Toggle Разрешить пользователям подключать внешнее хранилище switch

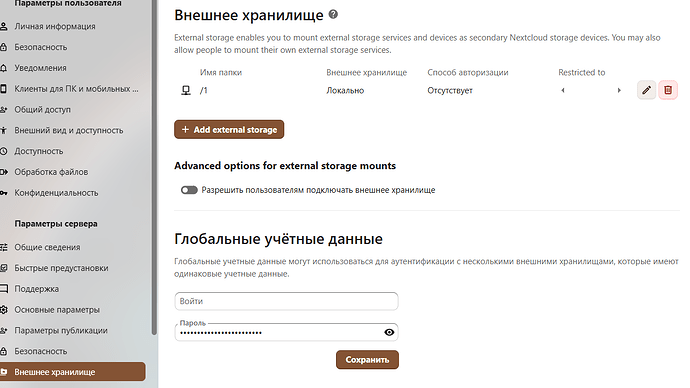pyautogui.click(x=189, y=190)
